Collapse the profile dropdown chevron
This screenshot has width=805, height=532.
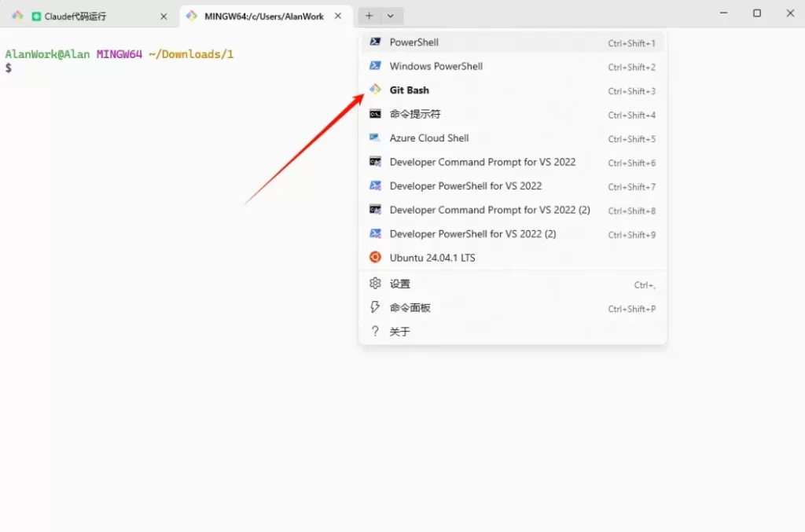pos(391,16)
